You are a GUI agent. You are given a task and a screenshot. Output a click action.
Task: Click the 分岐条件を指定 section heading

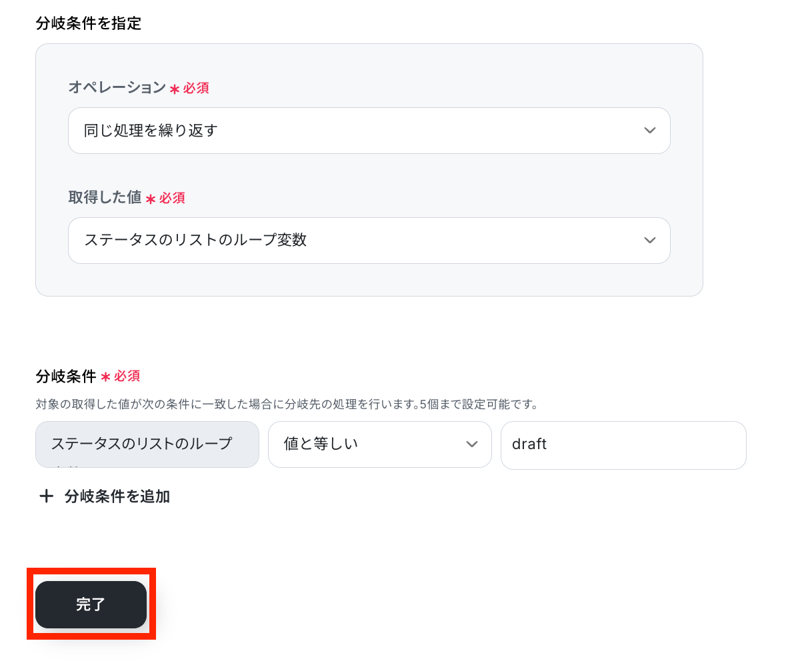tap(89, 23)
